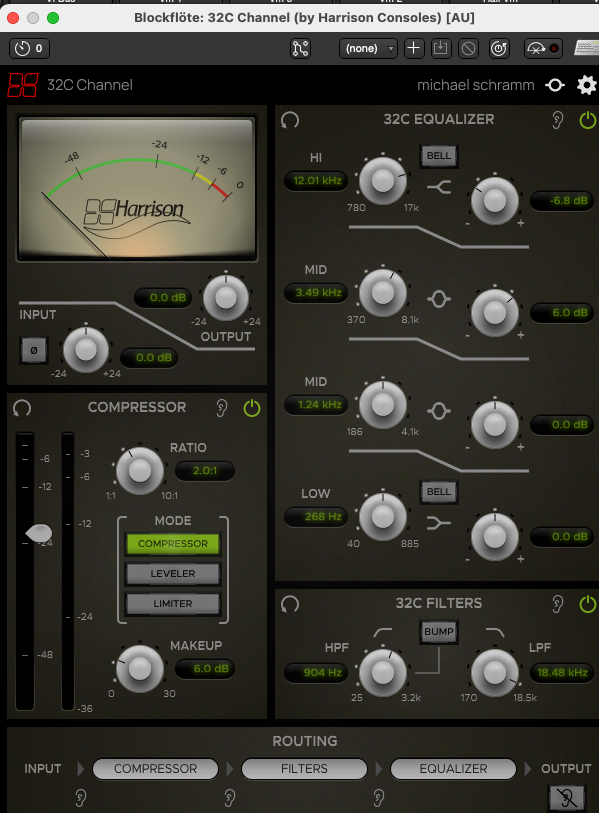This screenshot has height=813, width=599.
Task: Click the Harrison VU meter display
Action: tap(137, 189)
